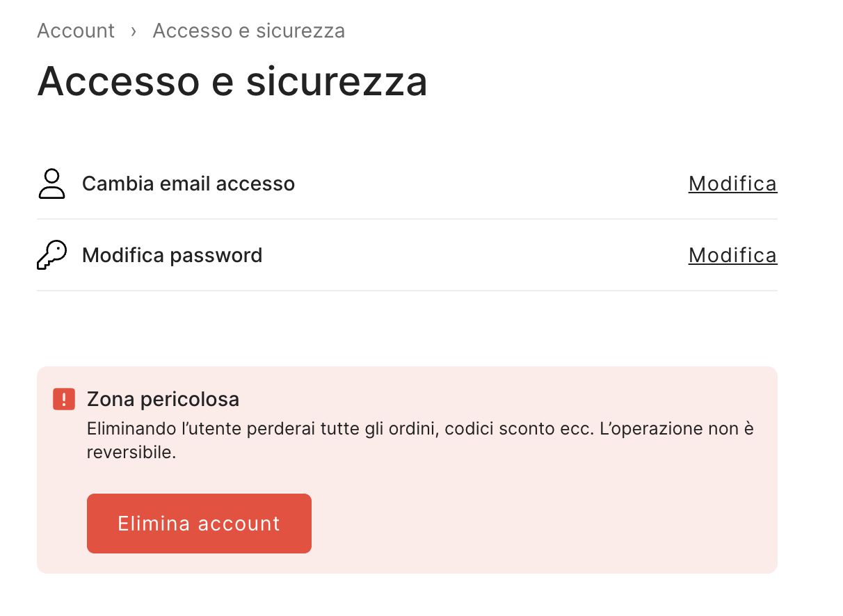Click the large Accesso e sicurezza page title

[x=232, y=81]
